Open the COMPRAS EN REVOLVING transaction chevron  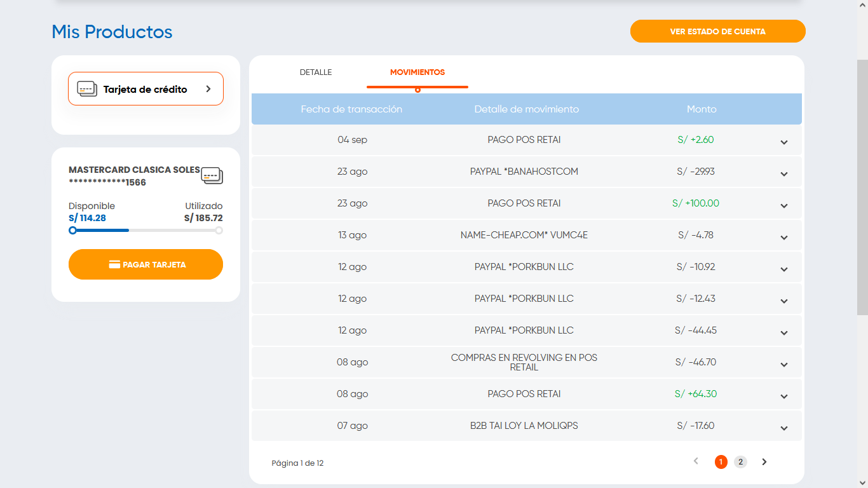(784, 365)
